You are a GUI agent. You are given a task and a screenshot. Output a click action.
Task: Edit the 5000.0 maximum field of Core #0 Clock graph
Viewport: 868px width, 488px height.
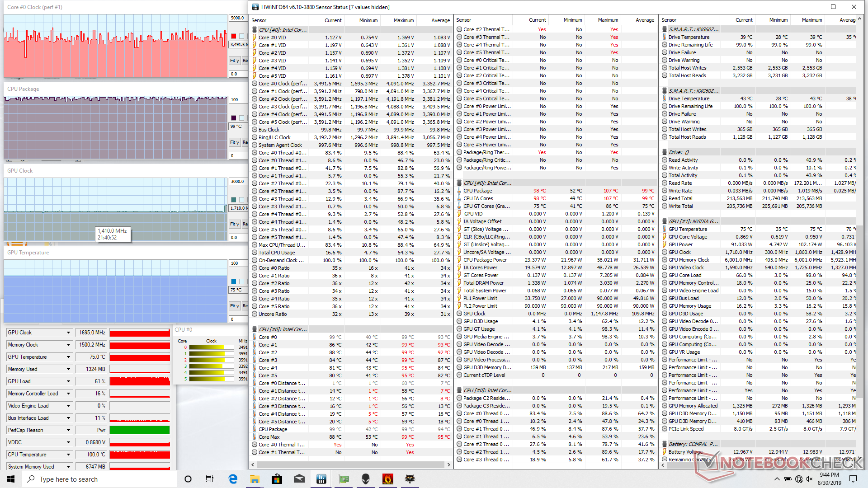tap(238, 18)
